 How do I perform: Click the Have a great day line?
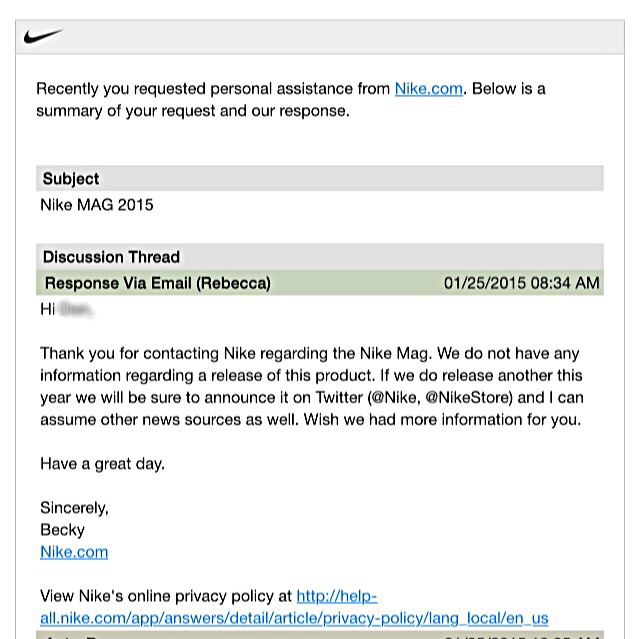tap(103, 464)
